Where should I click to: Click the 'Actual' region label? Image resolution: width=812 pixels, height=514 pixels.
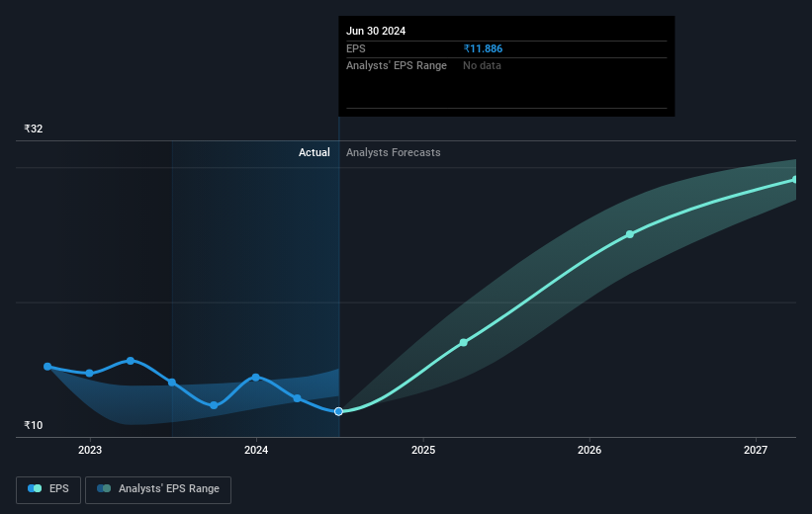click(315, 152)
